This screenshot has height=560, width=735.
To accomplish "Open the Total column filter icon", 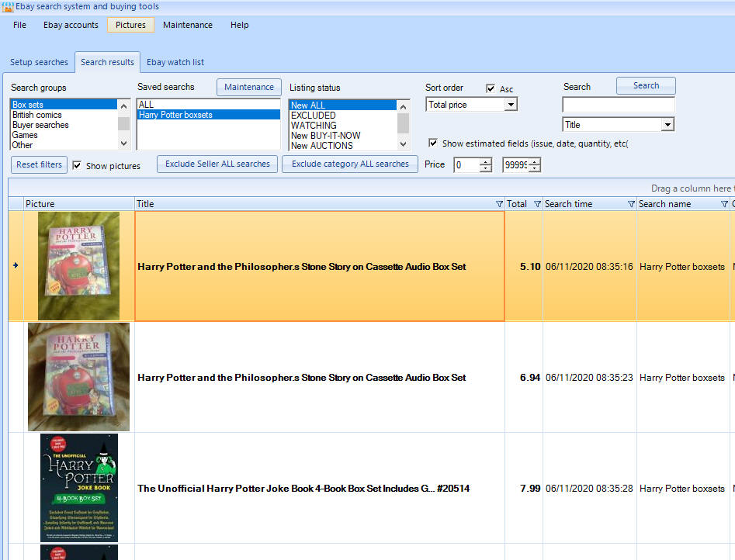I will (538, 204).
